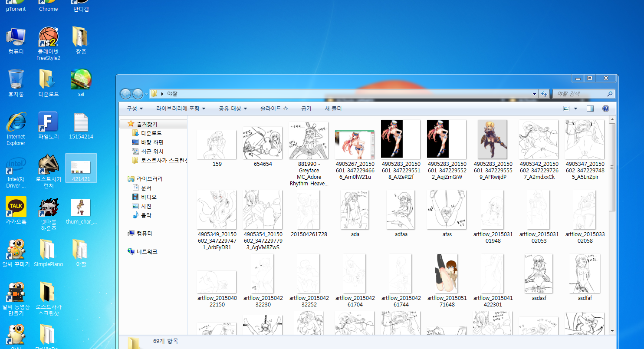The height and width of the screenshot is (349, 644).
Task: Open 로스트사가 스크린샷 in navigation pane
Action: (x=160, y=160)
